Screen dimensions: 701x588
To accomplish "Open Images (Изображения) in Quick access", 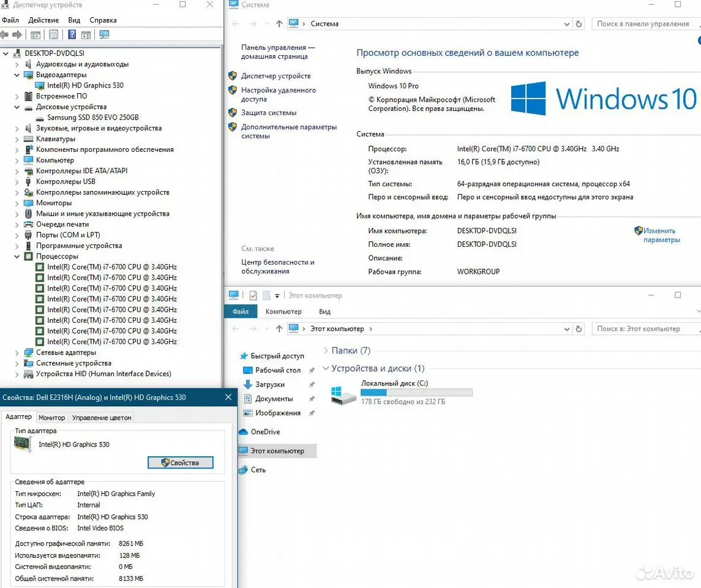I will point(277,413).
